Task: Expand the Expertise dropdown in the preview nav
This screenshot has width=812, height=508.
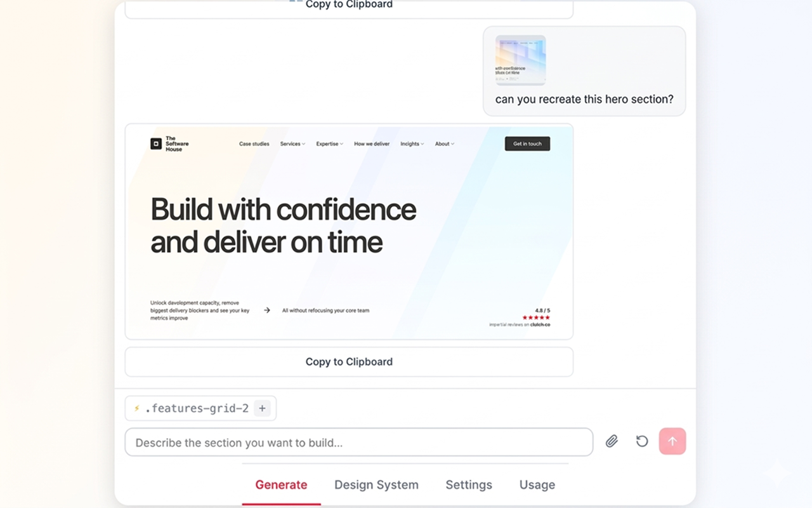Action: tap(330, 144)
